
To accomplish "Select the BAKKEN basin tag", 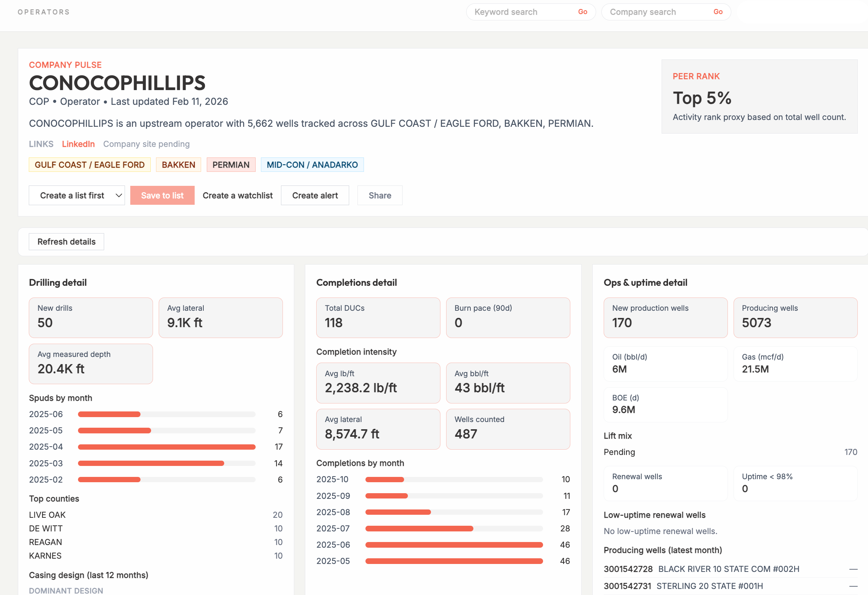I will click(x=178, y=165).
